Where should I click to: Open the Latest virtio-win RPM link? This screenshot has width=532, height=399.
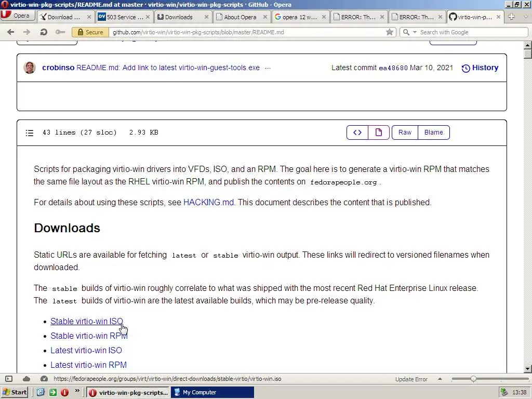point(88,365)
